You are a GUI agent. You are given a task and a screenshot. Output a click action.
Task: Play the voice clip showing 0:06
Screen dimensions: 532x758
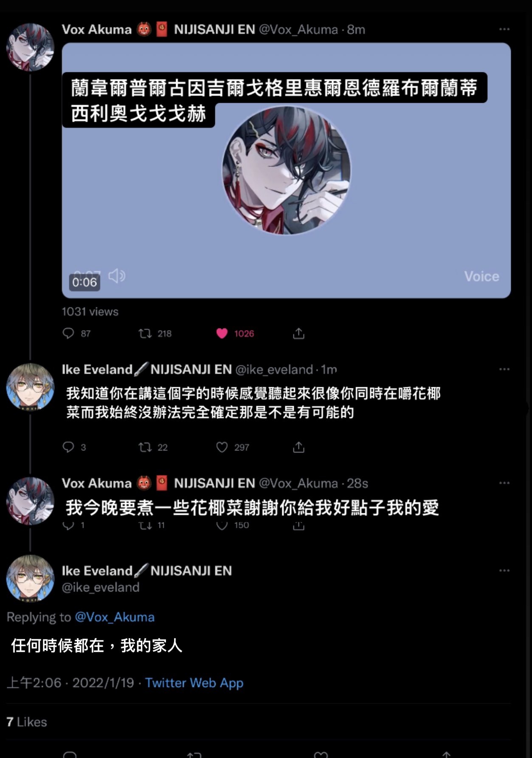coord(287,170)
